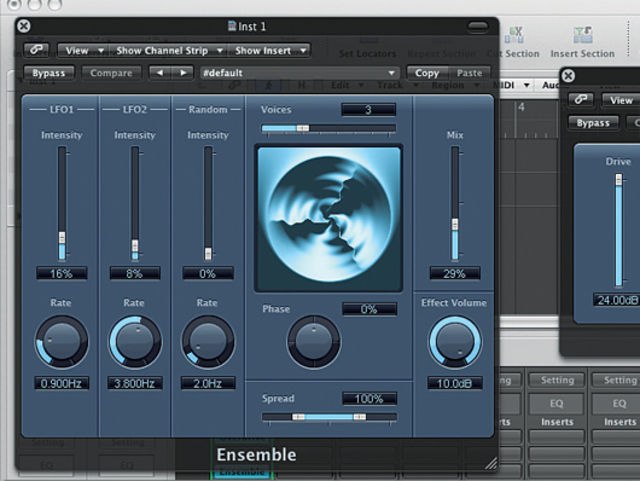This screenshot has width=640, height=481.
Task: Click the Mix slider handle
Action: point(455,224)
